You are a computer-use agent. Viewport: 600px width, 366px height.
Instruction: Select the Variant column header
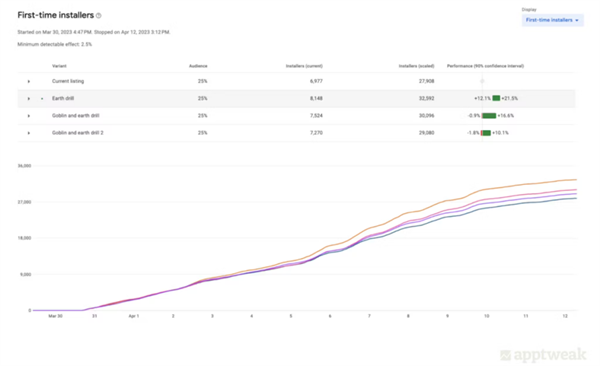59,66
